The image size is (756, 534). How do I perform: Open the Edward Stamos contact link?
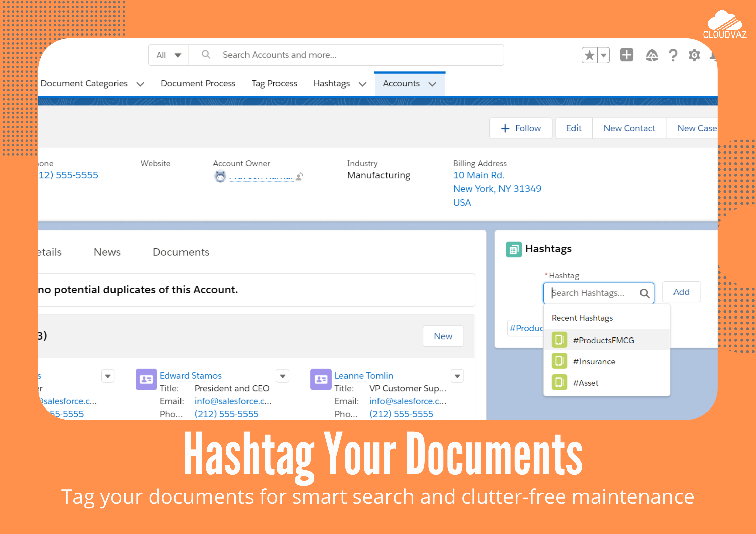[x=191, y=375]
